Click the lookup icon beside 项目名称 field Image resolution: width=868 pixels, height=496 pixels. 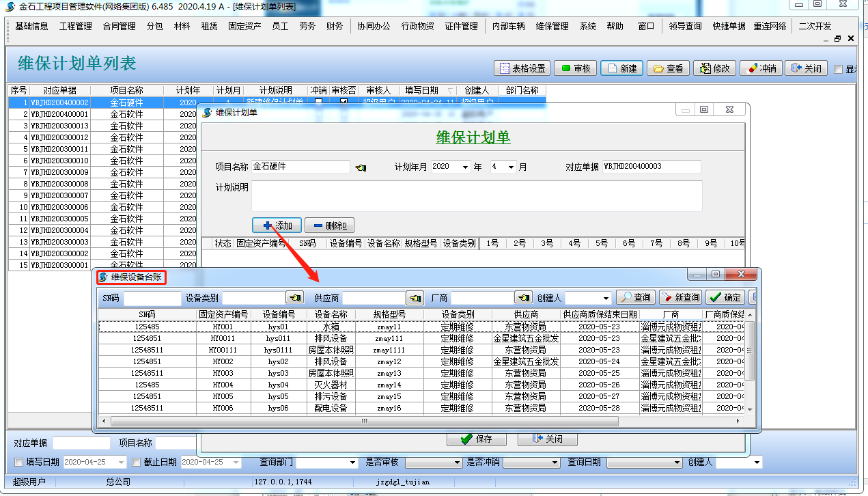point(361,167)
